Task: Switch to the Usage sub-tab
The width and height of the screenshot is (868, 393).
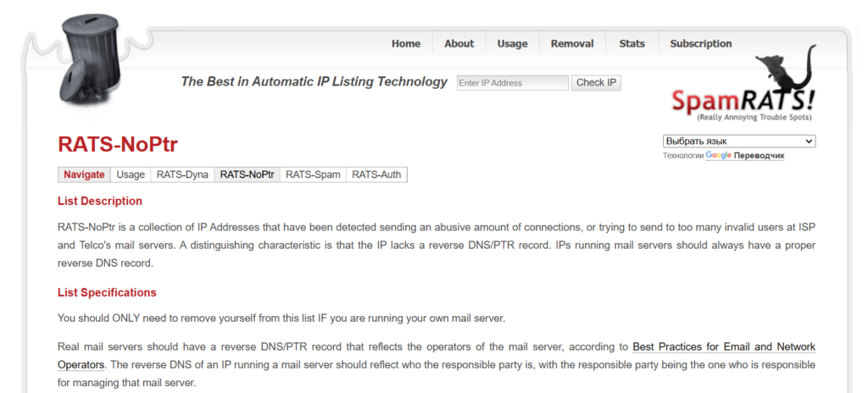Action: pyautogui.click(x=131, y=175)
